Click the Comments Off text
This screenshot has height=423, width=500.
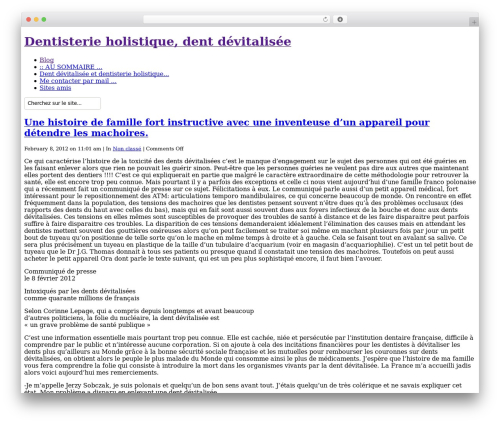point(165,149)
